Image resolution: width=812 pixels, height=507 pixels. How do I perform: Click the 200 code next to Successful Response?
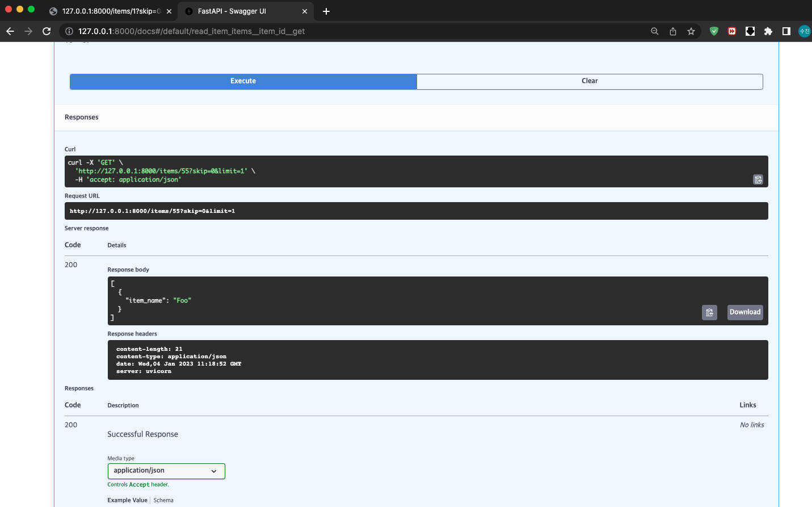(71, 425)
